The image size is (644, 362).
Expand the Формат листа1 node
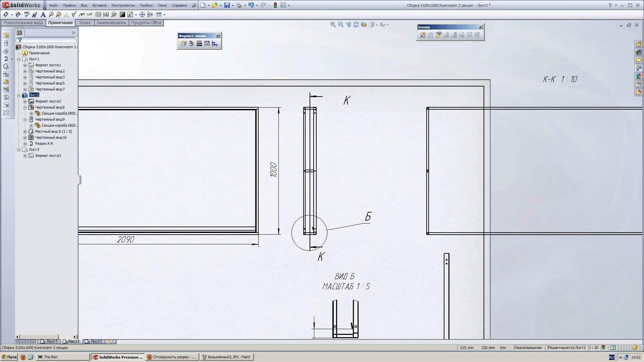(x=25, y=65)
